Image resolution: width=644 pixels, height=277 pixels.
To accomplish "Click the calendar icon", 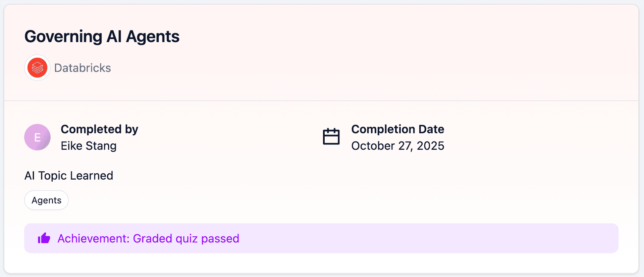I will point(331,137).
